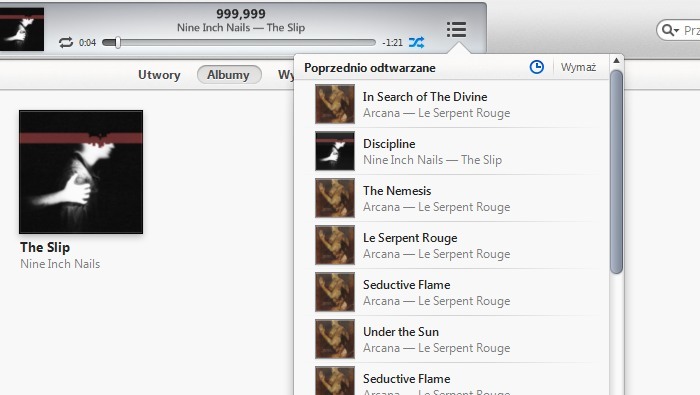Click scrollbar up arrow in history panel
Image resolution: width=700 pixels, height=395 pixels.
[617, 61]
